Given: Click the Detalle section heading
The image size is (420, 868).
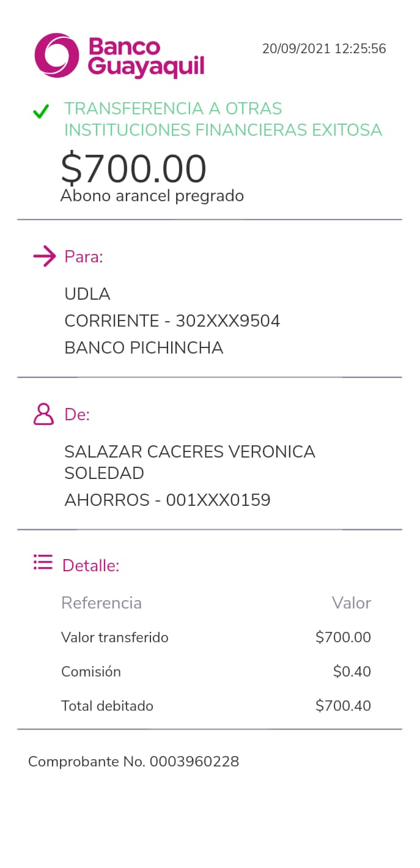Looking at the screenshot, I should pyautogui.click(x=90, y=566).
